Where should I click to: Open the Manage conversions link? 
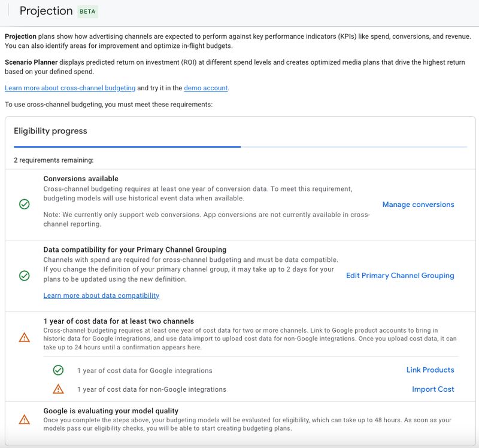pos(419,204)
